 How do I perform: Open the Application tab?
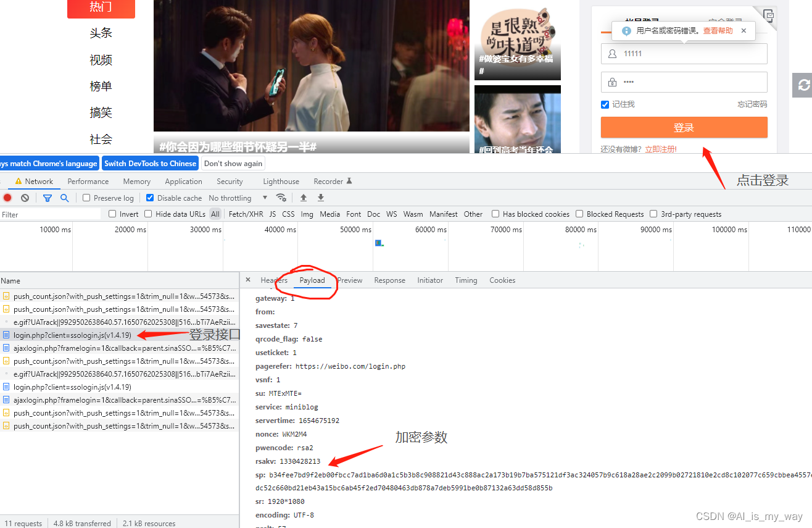click(x=183, y=181)
